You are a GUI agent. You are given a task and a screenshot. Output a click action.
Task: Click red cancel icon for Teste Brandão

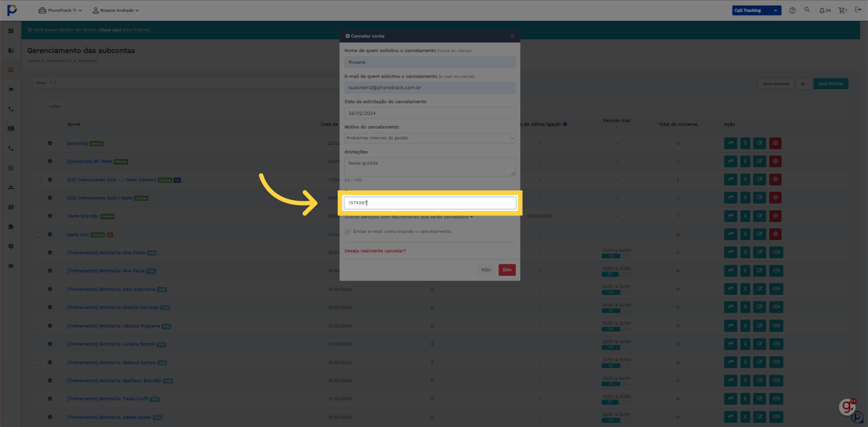point(775,216)
